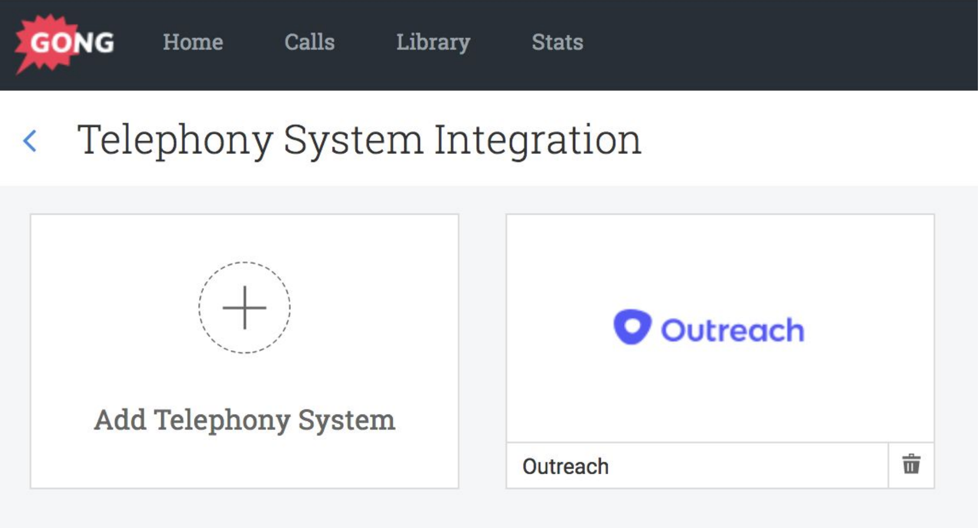The height and width of the screenshot is (528, 980).
Task: Go to the Library section
Action: (x=433, y=43)
